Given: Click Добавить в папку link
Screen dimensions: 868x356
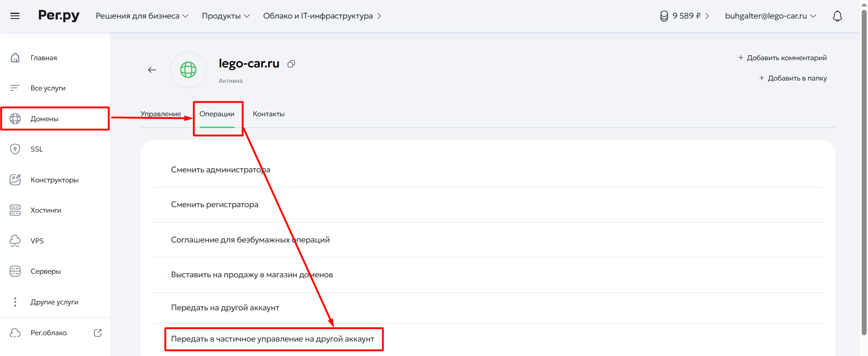Looking at the screenshot, I should (x=793, y=78).
